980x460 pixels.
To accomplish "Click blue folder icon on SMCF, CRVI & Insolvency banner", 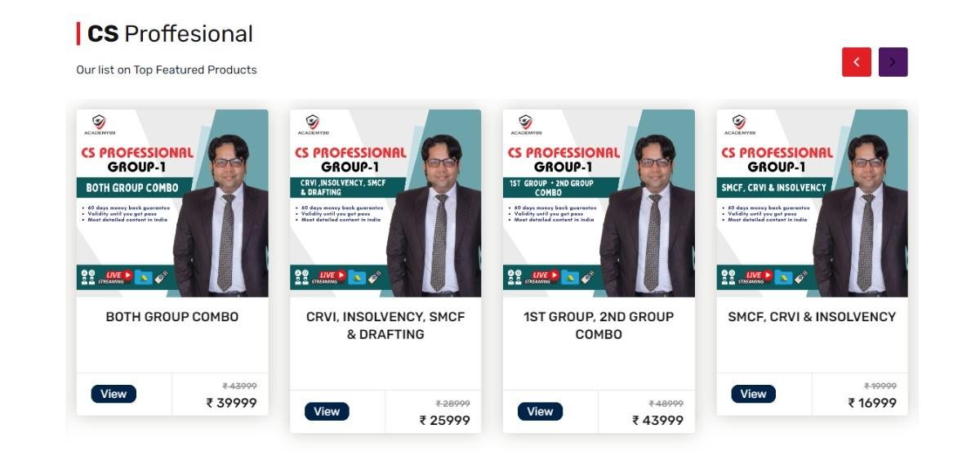I will coord(783,277).
